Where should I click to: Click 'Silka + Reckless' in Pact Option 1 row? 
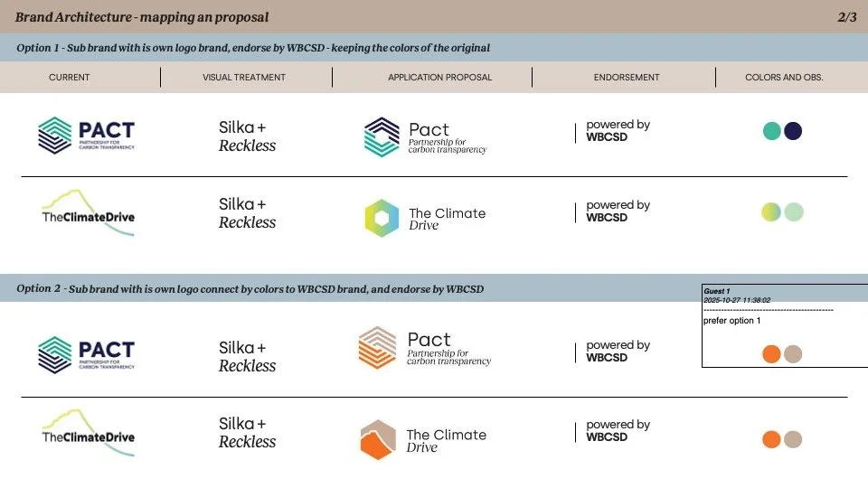click(247, 136)
